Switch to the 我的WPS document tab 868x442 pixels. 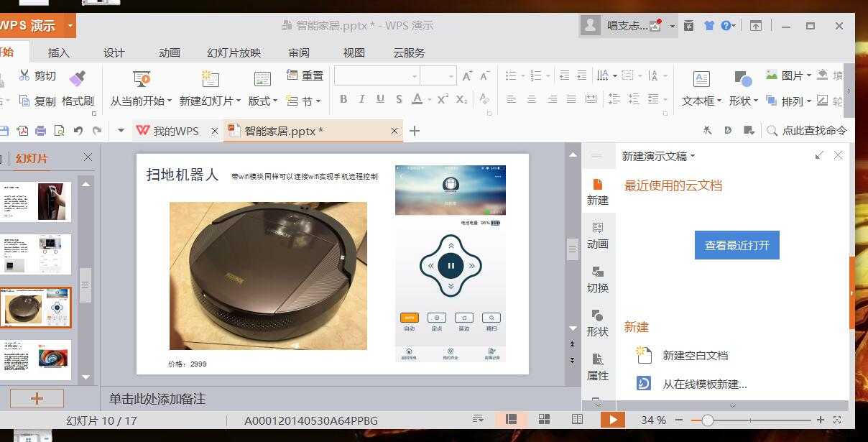[x=176, y=131]
